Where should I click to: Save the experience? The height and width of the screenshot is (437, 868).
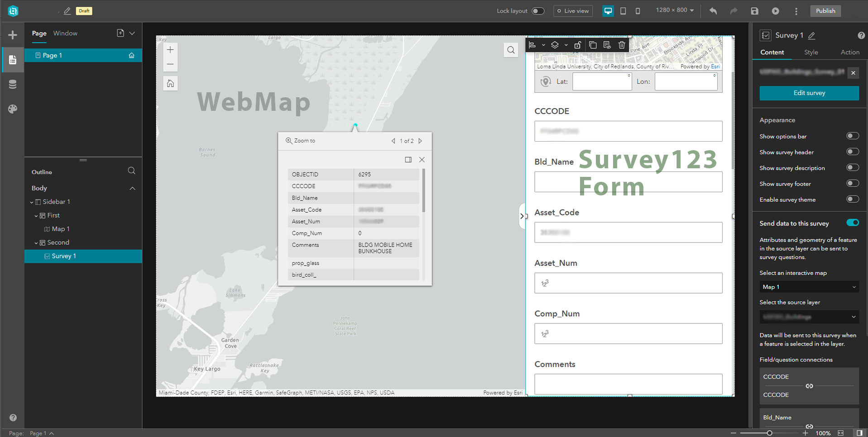[754, 11]
